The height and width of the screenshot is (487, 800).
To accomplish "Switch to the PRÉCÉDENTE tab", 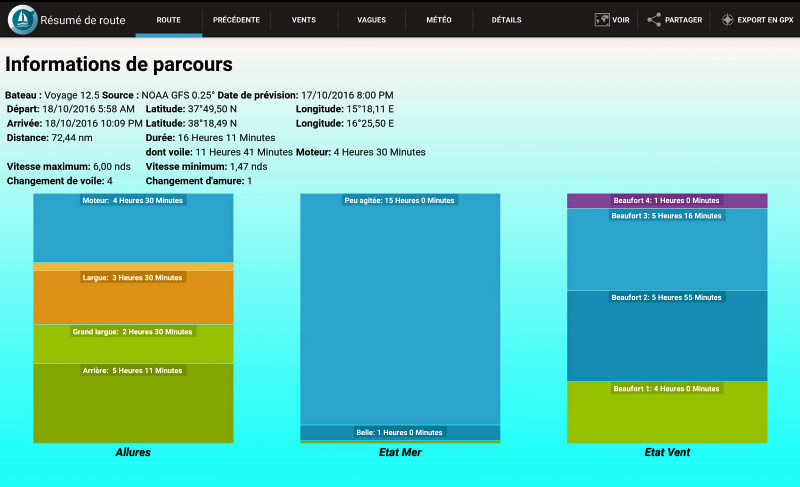I will [x=236, y=20].
